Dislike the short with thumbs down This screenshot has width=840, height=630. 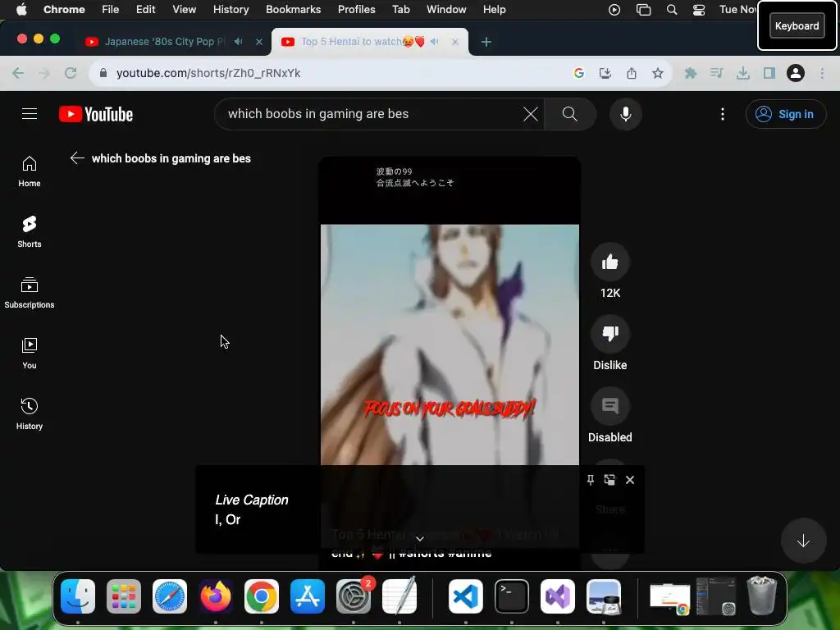609,333
